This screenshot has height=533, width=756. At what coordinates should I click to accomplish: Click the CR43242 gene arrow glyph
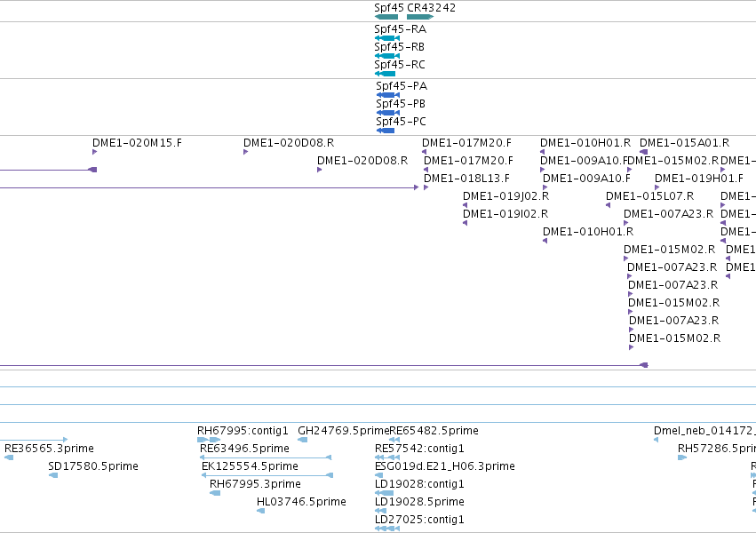(420, 17)
